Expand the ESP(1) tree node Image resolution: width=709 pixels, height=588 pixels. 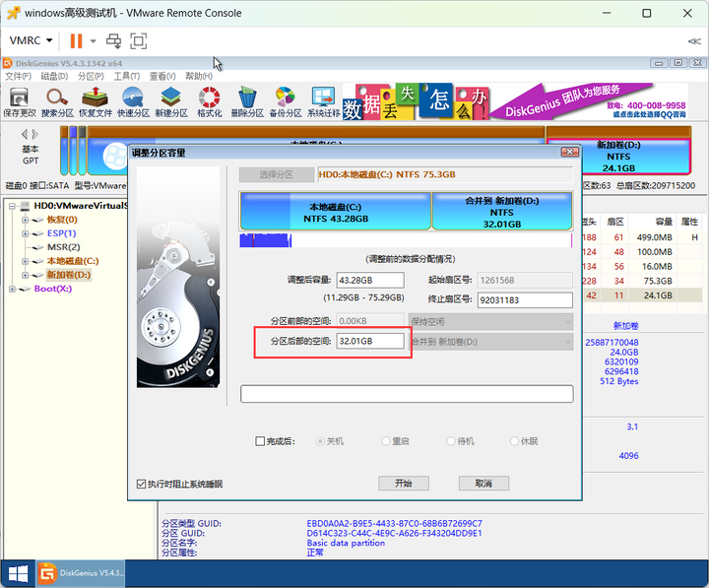coord(25,233)
